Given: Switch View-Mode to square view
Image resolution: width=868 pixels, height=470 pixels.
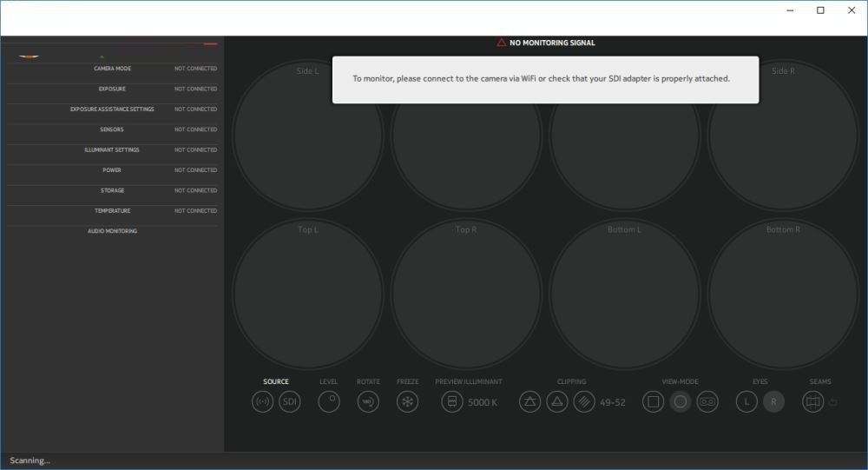Looking at the screenshot, I should pyautogui.click(x=654, y=402).
